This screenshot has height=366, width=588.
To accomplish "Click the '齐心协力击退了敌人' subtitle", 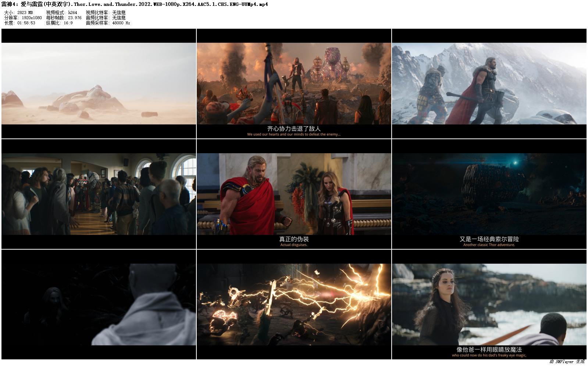I will click(x=294, y=129).
